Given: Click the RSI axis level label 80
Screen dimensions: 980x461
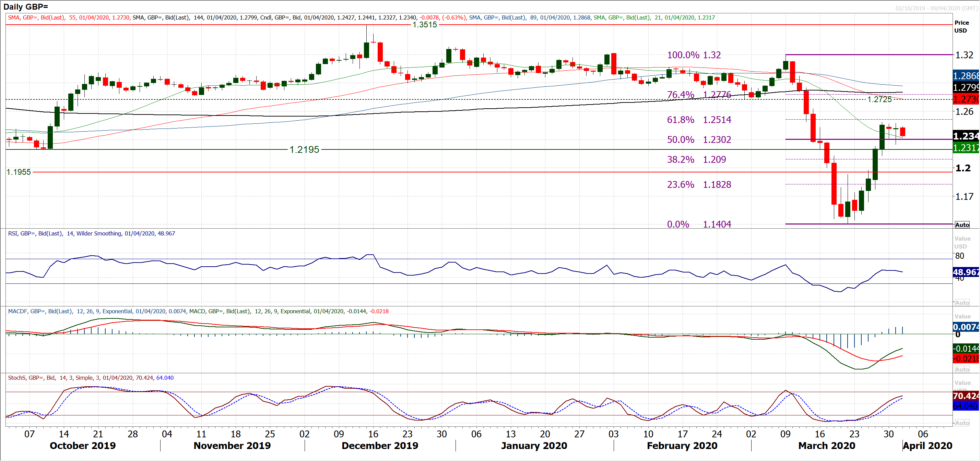Looking at the screenshot, I should (960, 256).
